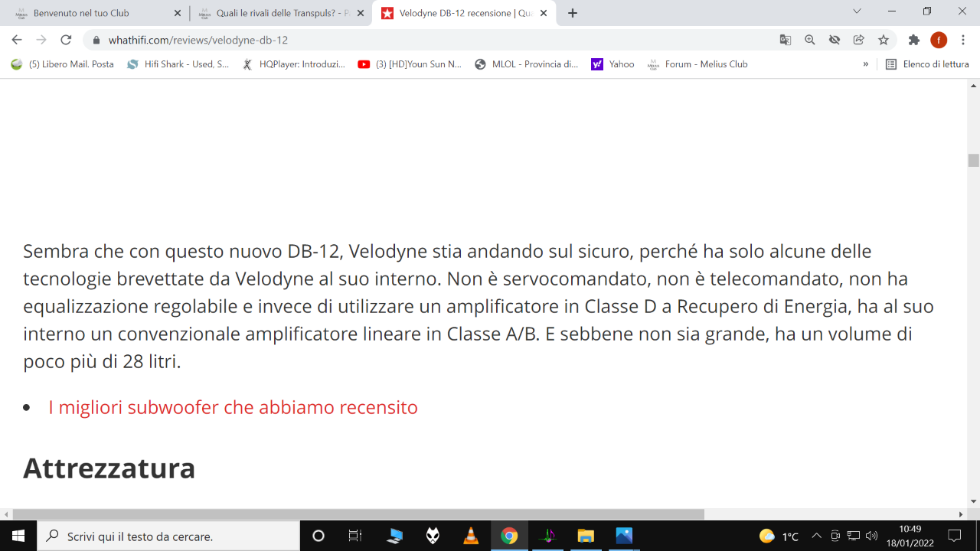Switch to the Benvenuto nel tuo Club tab
The image size is (980, 551).
(x=94, y=13)
